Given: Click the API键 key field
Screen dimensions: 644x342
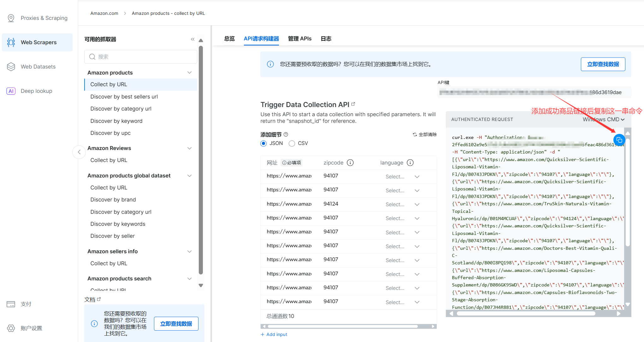Looking at the screenshot, I should click(534, 92).
